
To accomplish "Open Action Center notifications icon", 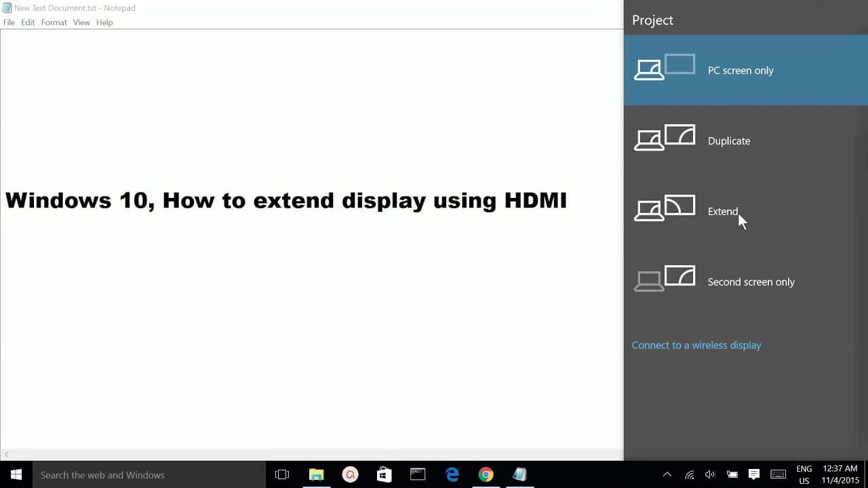I will pyautogui.click(x=753, y=474).
